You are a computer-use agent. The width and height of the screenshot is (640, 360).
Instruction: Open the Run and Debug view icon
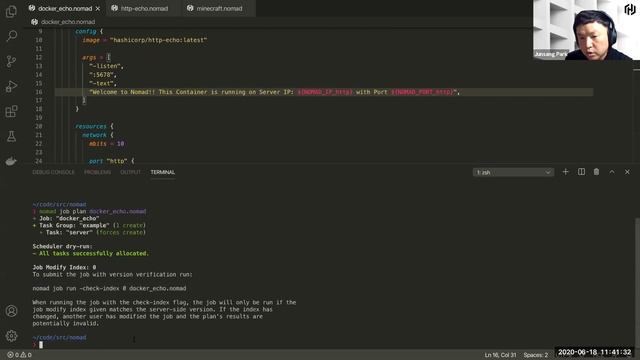point(11,86)
